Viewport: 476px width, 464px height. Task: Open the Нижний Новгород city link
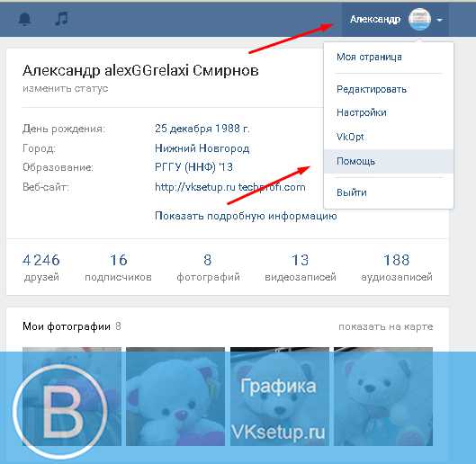click(x=202, y=148)
